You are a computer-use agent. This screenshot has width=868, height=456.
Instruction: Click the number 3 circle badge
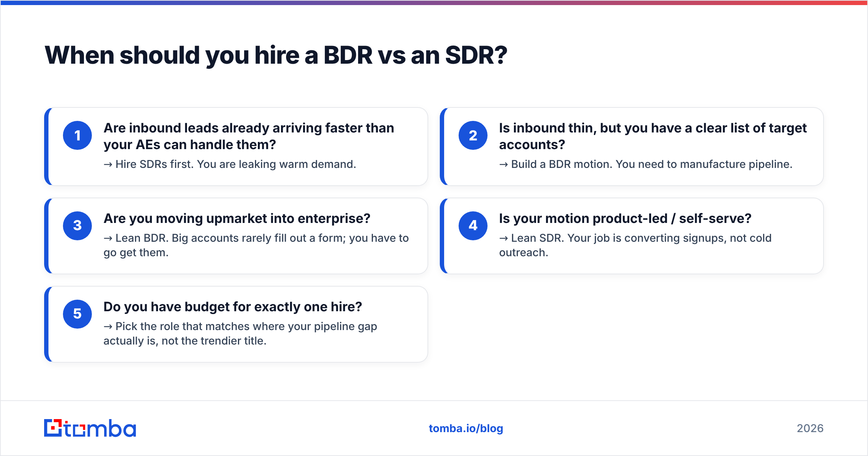pos(77,226)
